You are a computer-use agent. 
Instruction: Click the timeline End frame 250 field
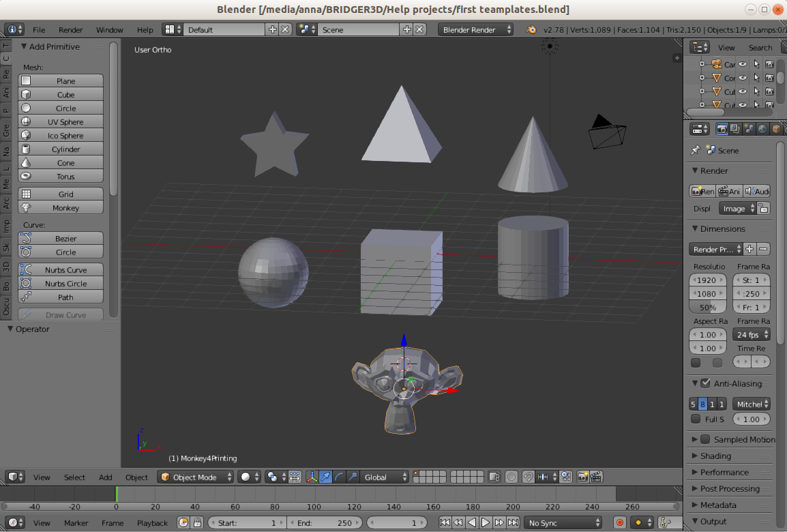[325, 522]
